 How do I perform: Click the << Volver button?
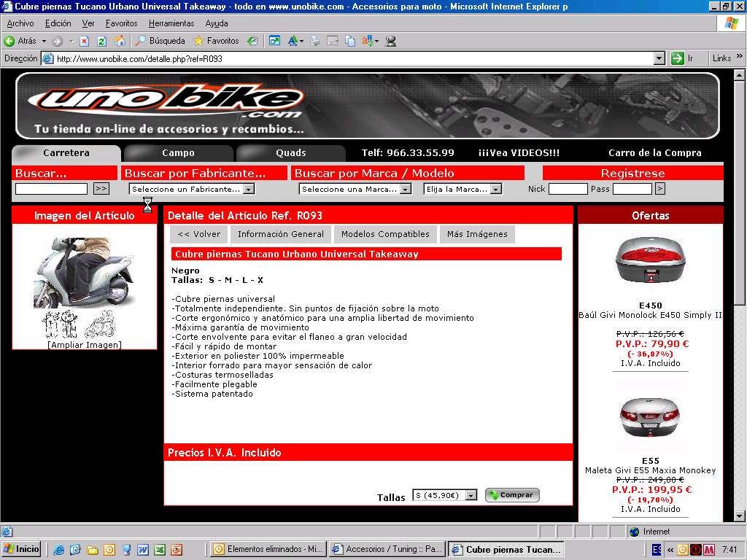click(x=198, y=234)
